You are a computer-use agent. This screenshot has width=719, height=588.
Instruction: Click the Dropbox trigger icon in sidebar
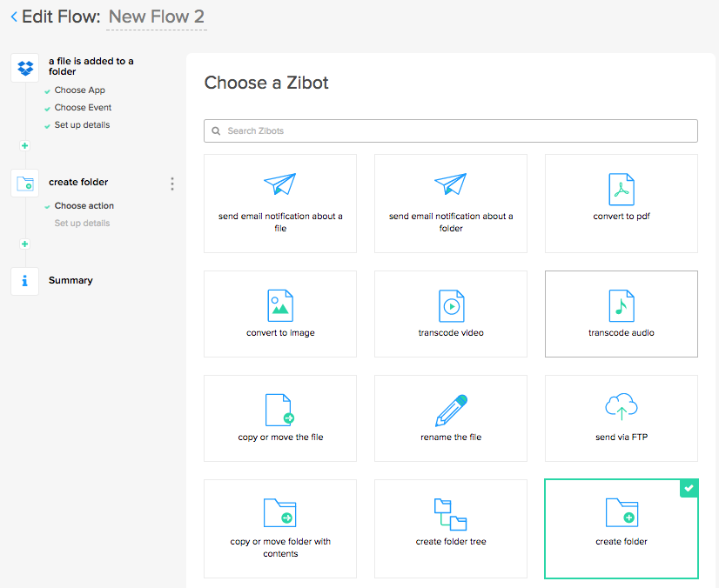[24, 68]
